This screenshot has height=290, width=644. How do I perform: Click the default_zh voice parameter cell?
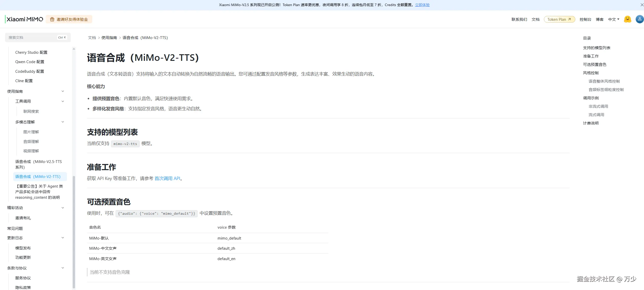pyautogui.click(x=226, y=248)
